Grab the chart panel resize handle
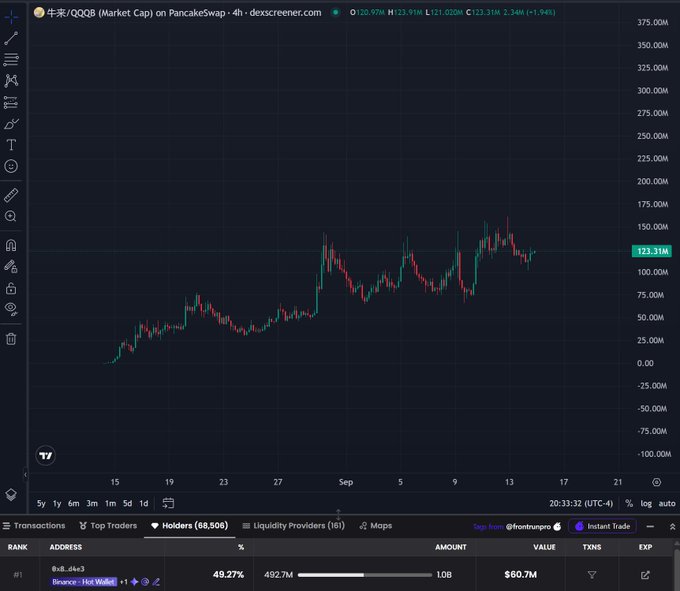This screenshot has height=591, width=680. 338,514
